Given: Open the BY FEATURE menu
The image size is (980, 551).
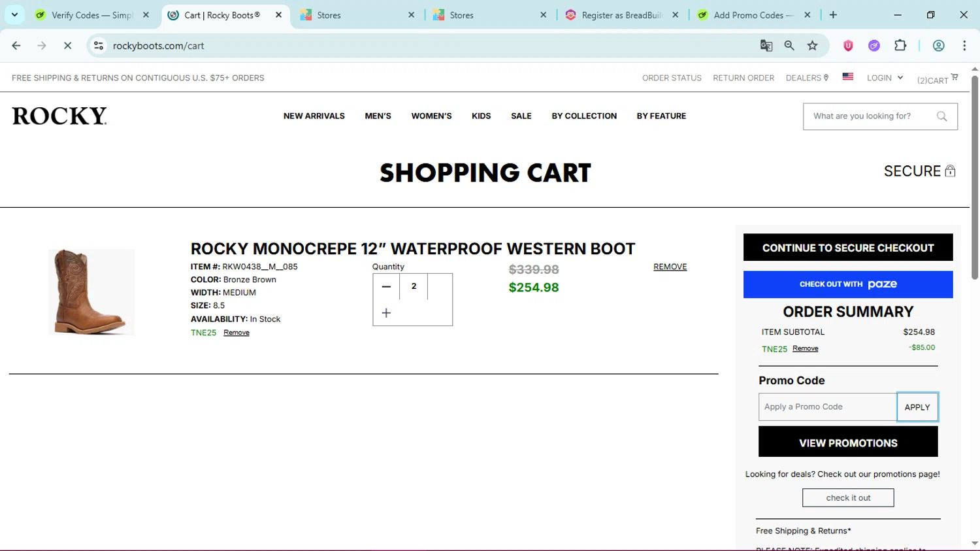Looking at the screenshot, I should (661, 116).
